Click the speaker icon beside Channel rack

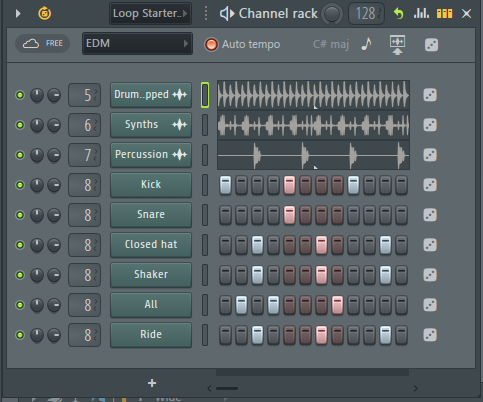click(226, 14)
